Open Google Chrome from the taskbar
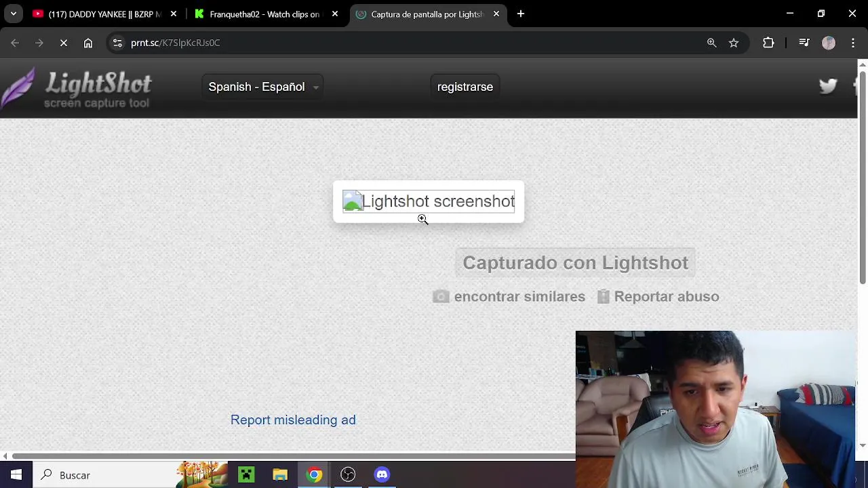 point(314,475)
